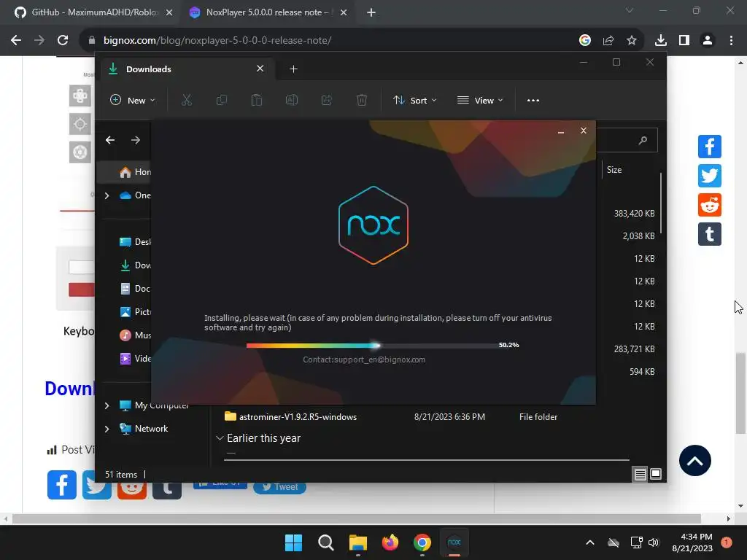Share page via Reddit icon in right sidebar

pos(709,205)
